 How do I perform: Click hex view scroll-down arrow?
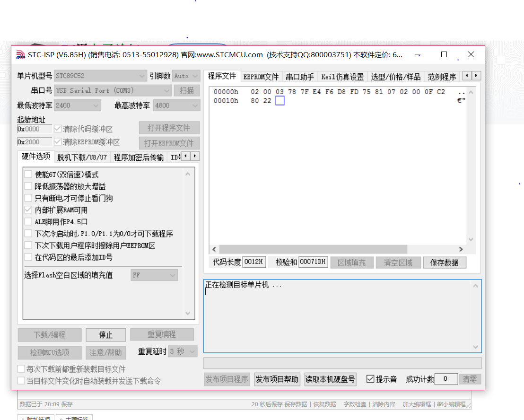pyautogui.click(x=471, y=239)
